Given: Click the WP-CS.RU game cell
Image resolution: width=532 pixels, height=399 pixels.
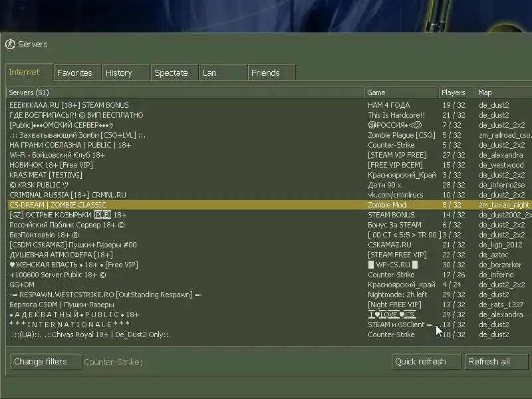Looking at the screenshot, I should 393,265.
